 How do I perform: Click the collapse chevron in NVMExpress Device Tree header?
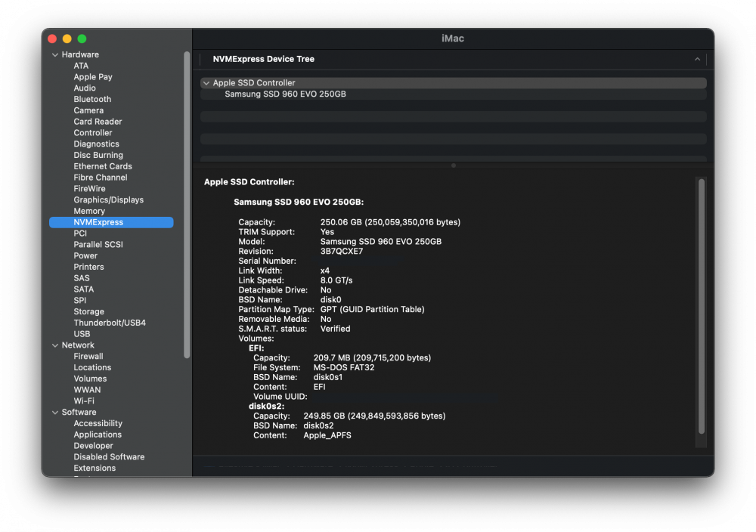(x=697, y=59)
